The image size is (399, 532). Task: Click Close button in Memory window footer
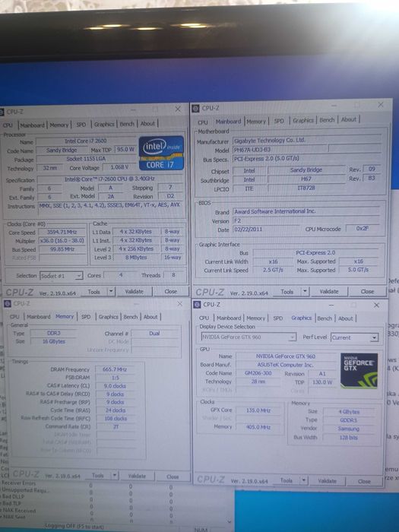point(173,477)
